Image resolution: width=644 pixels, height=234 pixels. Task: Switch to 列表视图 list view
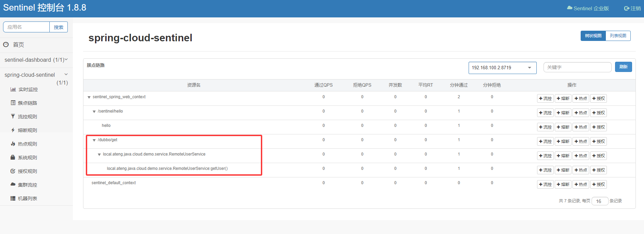(618, 36)
